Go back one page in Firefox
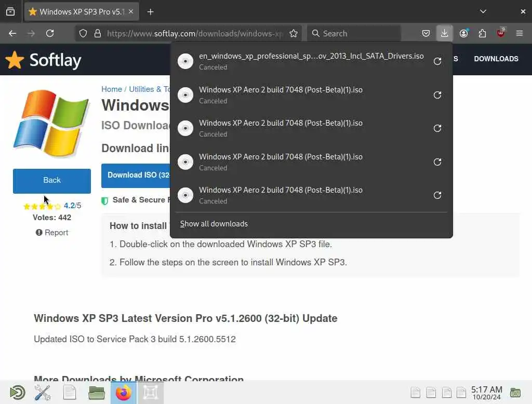The image size is (532, 404). 12,33
